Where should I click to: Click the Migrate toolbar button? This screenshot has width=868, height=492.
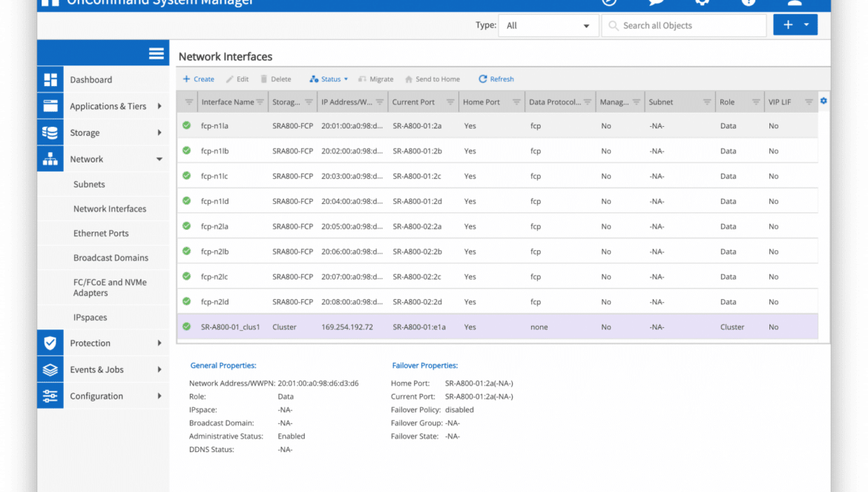376,79
